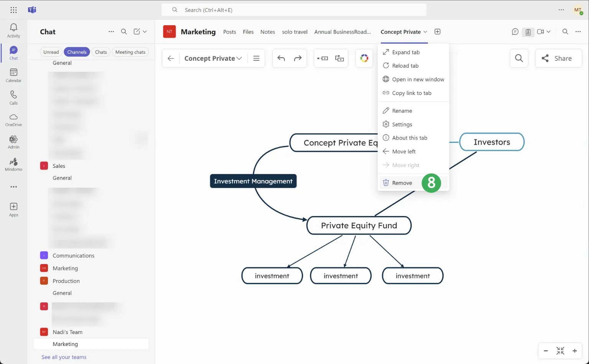The width and height of the screenshot is (589, 364).
Task: Choose Remove from the tab context menu
Action: (402, 183)
